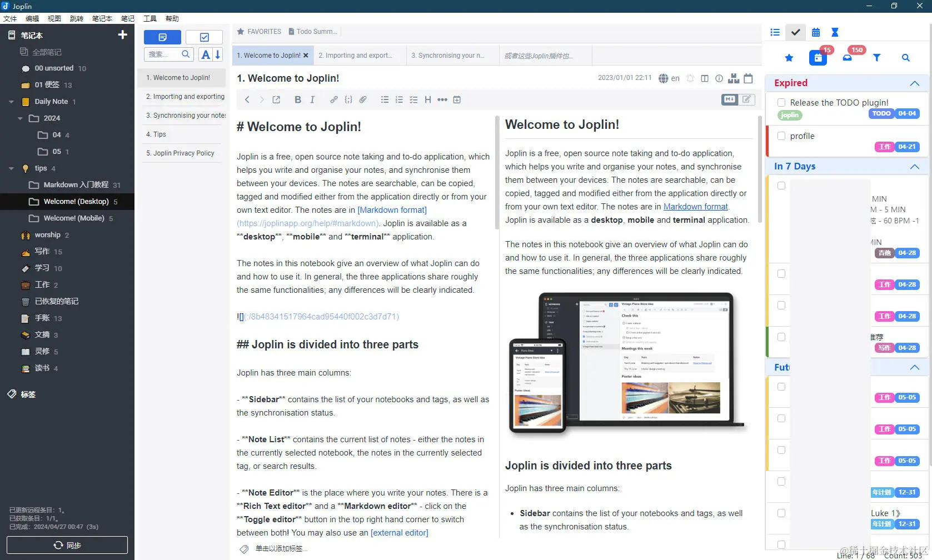
Task: Open the hourglass view in the right panel
Action: point(835,32)
